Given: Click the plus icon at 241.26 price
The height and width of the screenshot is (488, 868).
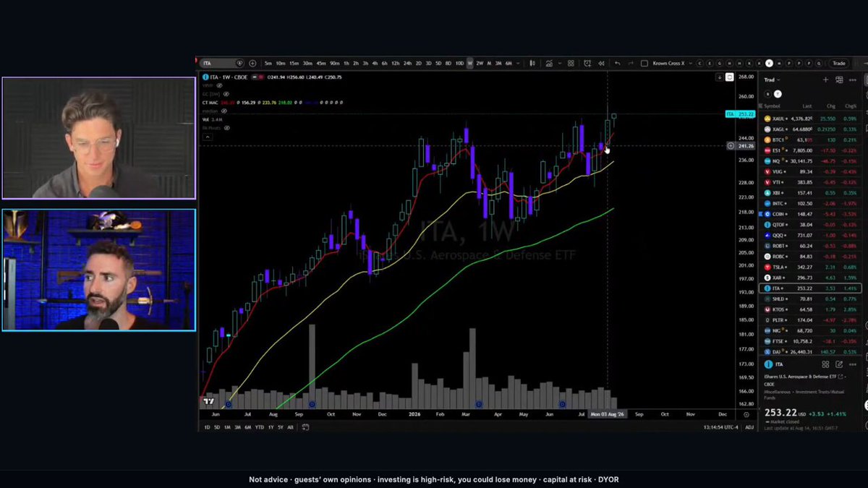Looking at the screenshot, I should click(731, 146).
